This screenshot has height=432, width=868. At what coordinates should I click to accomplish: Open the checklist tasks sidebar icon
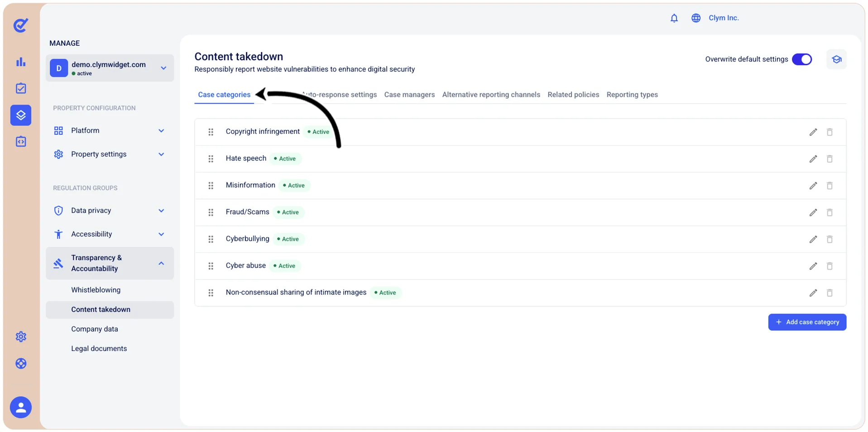21,88
